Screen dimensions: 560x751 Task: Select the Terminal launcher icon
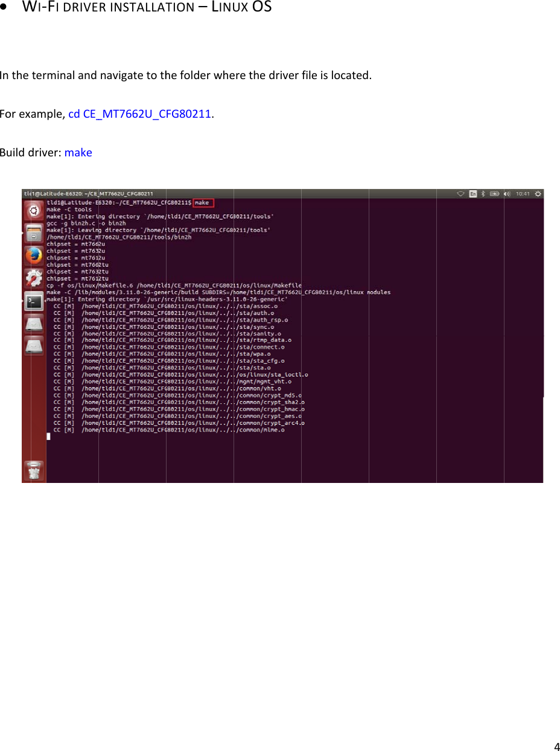point(34,301)
